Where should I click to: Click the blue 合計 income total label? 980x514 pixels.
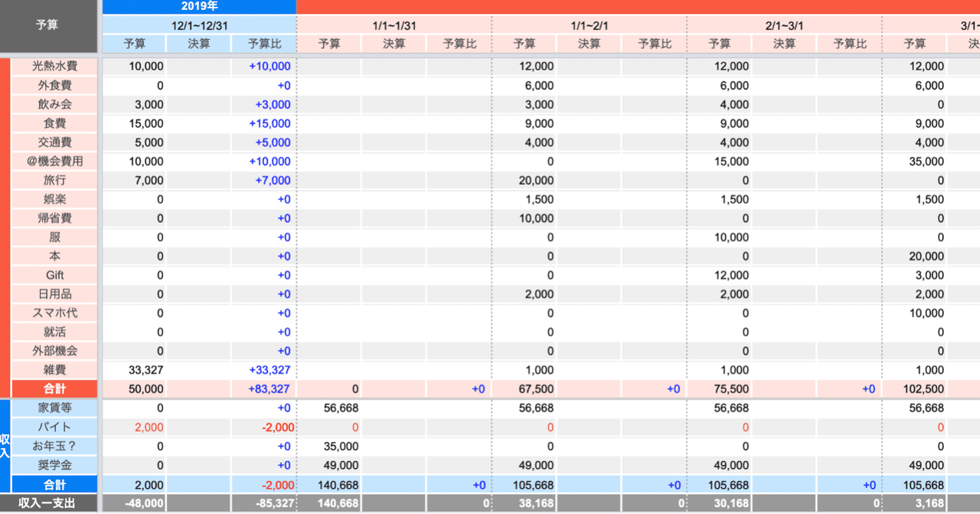coord(54,485)
